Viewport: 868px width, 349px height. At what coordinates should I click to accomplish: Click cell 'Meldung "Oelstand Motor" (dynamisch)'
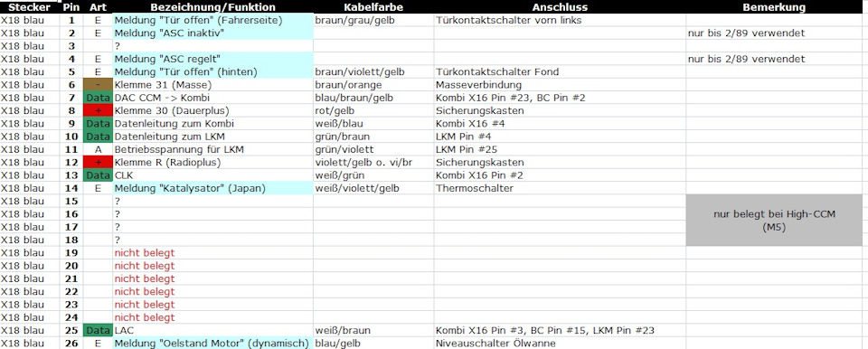[x=213, y=343]
